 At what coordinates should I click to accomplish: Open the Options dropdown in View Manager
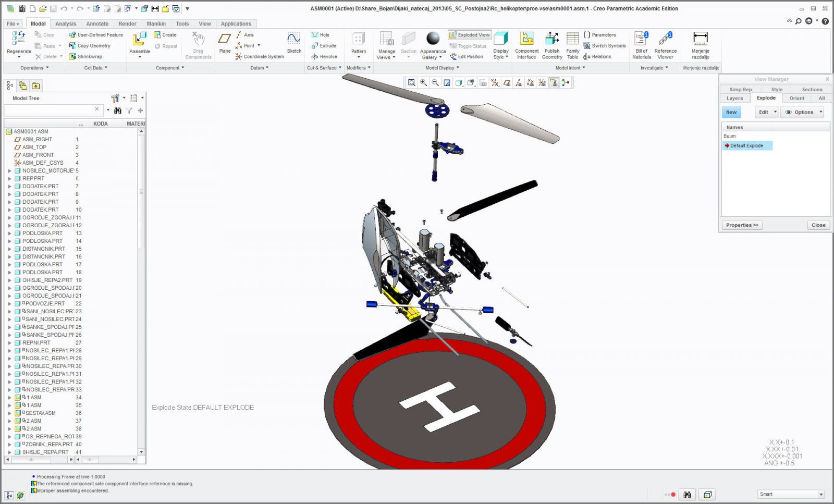(803, 112)
